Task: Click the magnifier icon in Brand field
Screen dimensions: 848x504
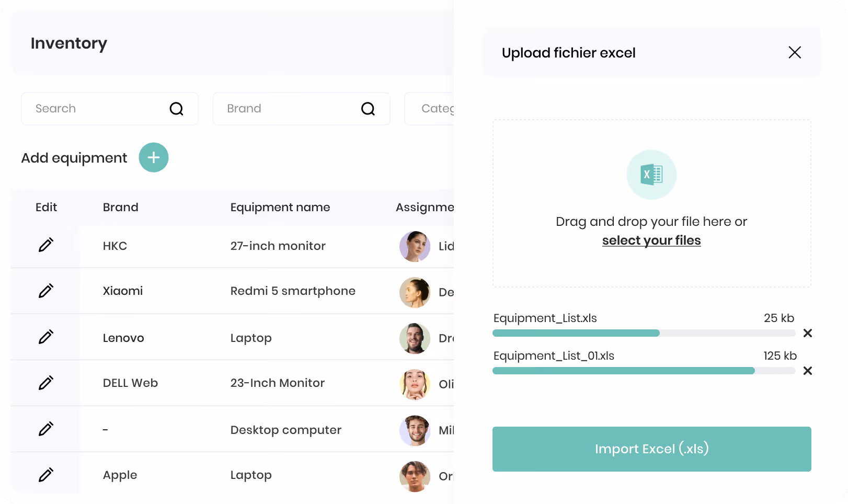Action: click(368, 109)
